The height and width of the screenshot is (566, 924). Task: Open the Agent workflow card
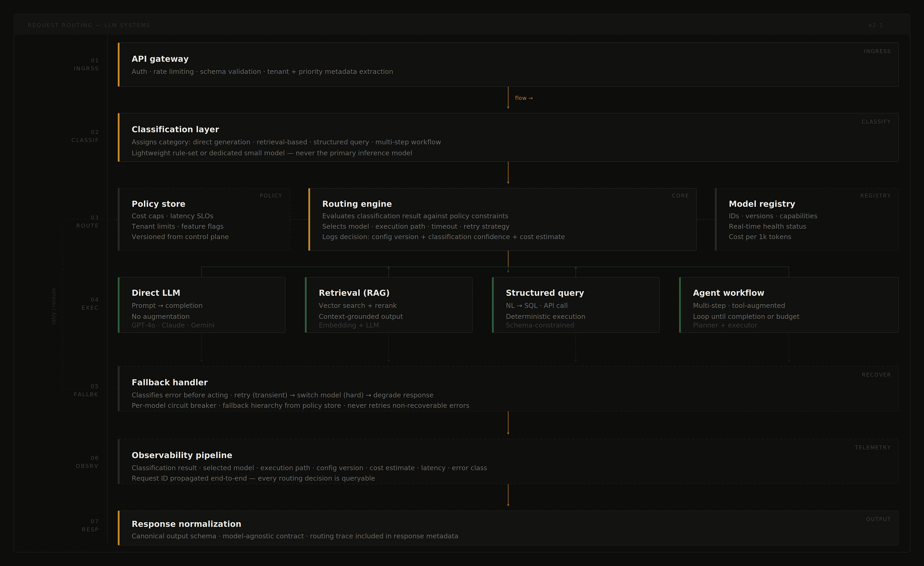[789, 305]
